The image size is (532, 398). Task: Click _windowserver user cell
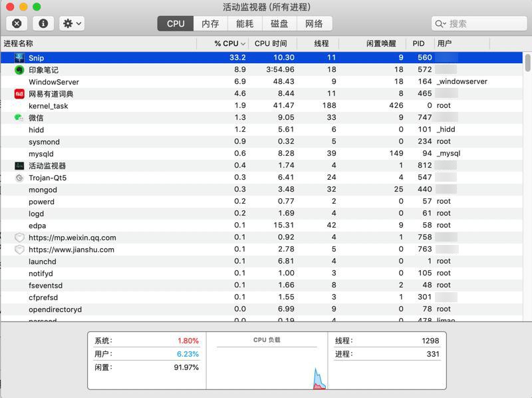pos(462,81)
